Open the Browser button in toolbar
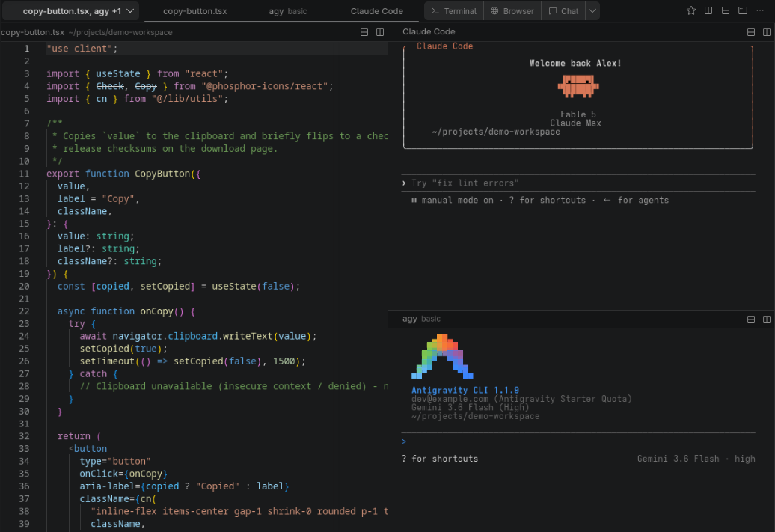The image size is (775, 532). click(512, 11)
